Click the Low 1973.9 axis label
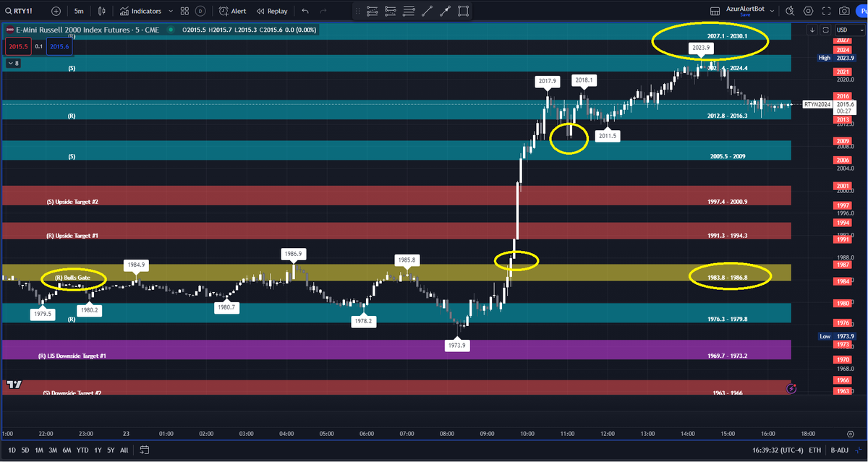Screen dimensions: 868x462 coord(837,336)
